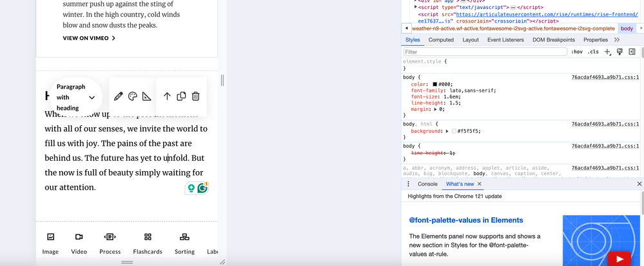The width and height of the screenshot is (644, 266).
Task: Toggle the :hov element state panel
Action: [x=577, y=52]
